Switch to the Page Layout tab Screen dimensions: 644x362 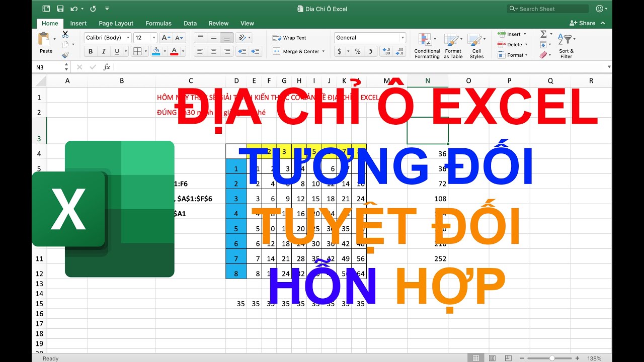(x=116, y=23)
